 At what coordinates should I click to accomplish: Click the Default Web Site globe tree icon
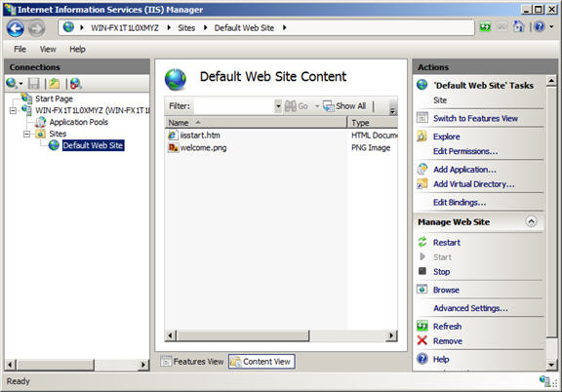[x=54, y=145]
